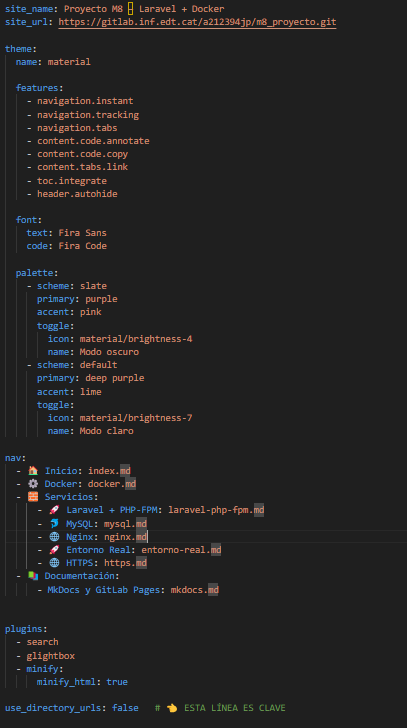Click the header.autohide feature entry

point(77,194)
